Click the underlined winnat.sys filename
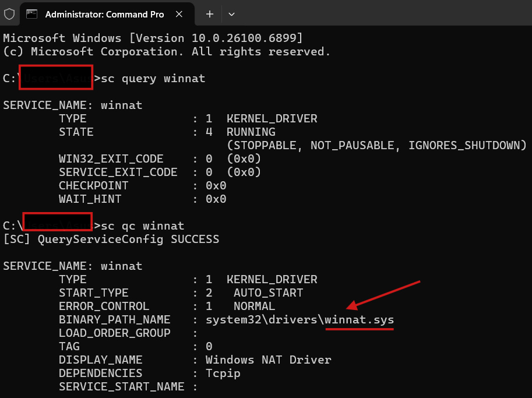 click(x=360, y=320)
